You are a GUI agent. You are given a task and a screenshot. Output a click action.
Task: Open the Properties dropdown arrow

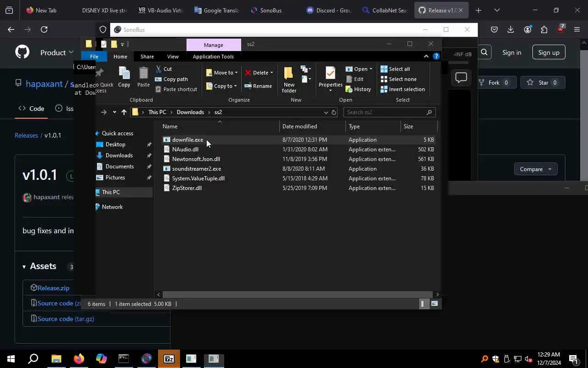330,91
